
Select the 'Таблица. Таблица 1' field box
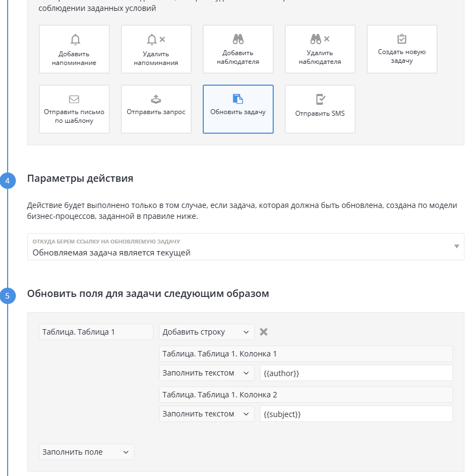point(96,332)
